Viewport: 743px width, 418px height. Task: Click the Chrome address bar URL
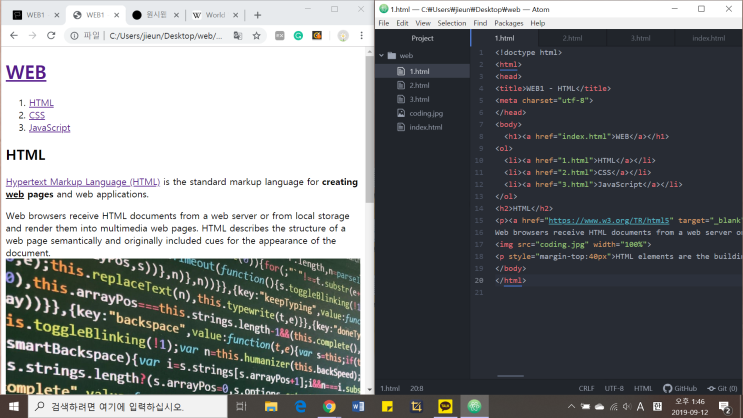(x=166, y=36)
